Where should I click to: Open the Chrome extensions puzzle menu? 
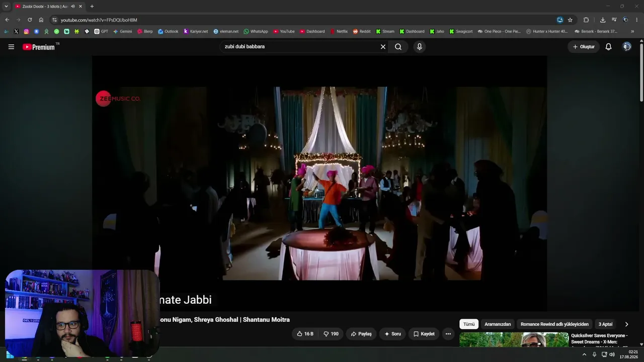(x=586, y=20)
